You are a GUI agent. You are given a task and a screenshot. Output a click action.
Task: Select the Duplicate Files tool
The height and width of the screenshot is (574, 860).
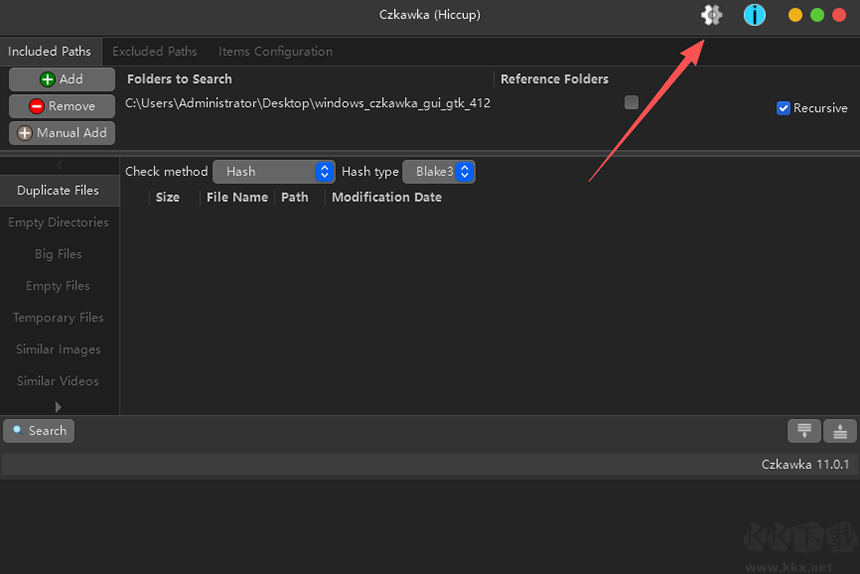[x=58, y=190]
